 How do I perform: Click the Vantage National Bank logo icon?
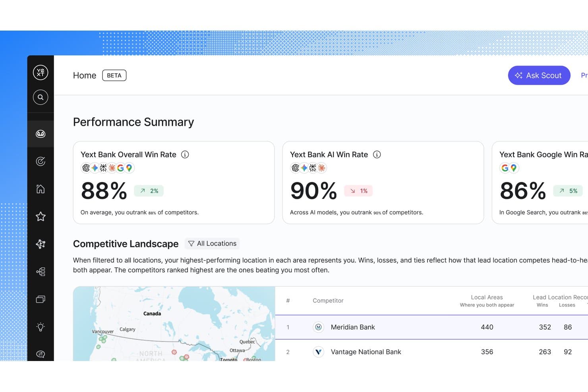(318, 352)
